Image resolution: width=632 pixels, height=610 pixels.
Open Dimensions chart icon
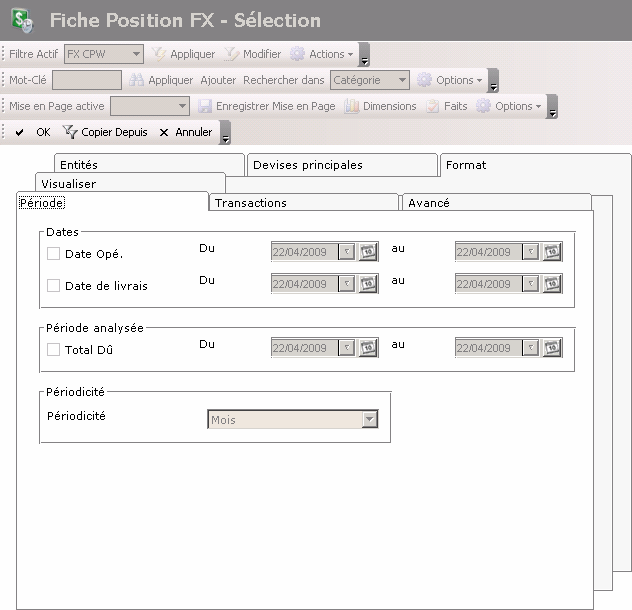point(352,106)
